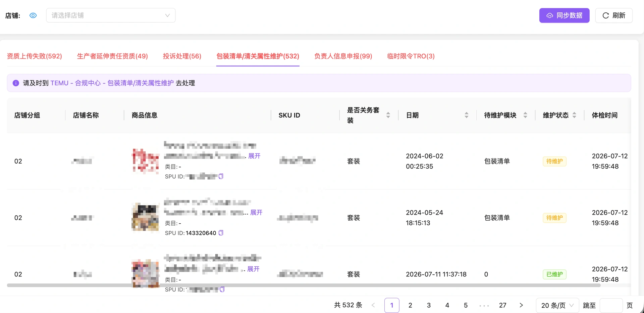The height and width of the screenshot is (313, 644).
Task: Jump ahead with pagination ellipsis
Action: 484,306
